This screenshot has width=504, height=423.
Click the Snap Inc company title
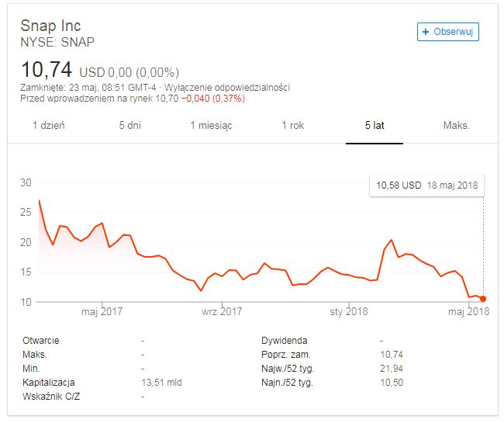(50, 26)
